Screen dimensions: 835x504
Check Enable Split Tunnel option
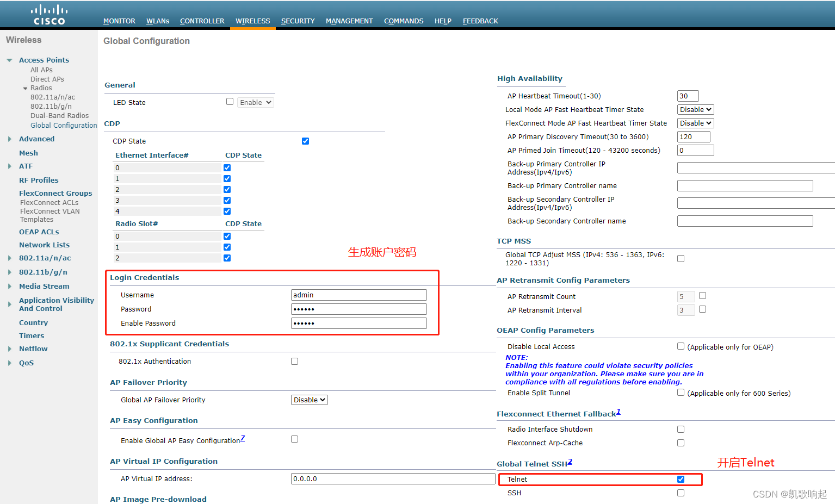point(681,393)
